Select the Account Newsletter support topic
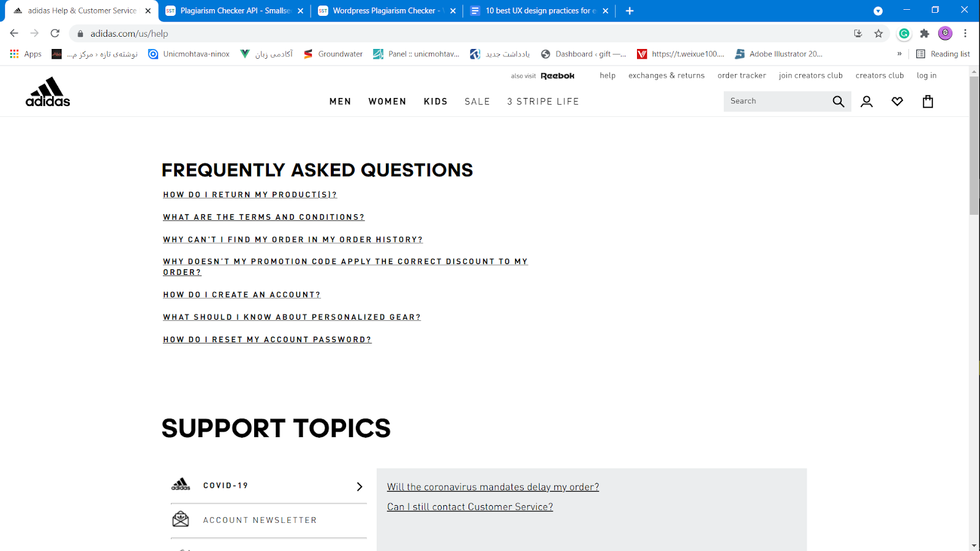The image size is (980, 551). click(269, 520)
